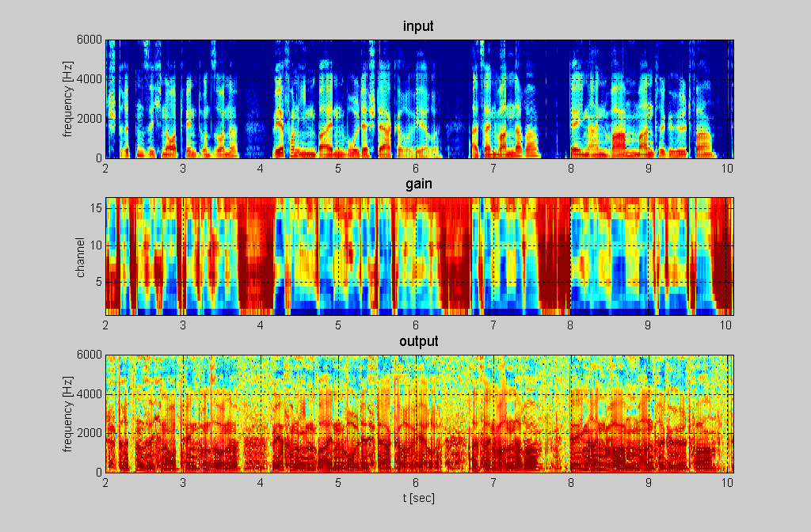Click the "gain" plot title

click(x=418, y=184)
